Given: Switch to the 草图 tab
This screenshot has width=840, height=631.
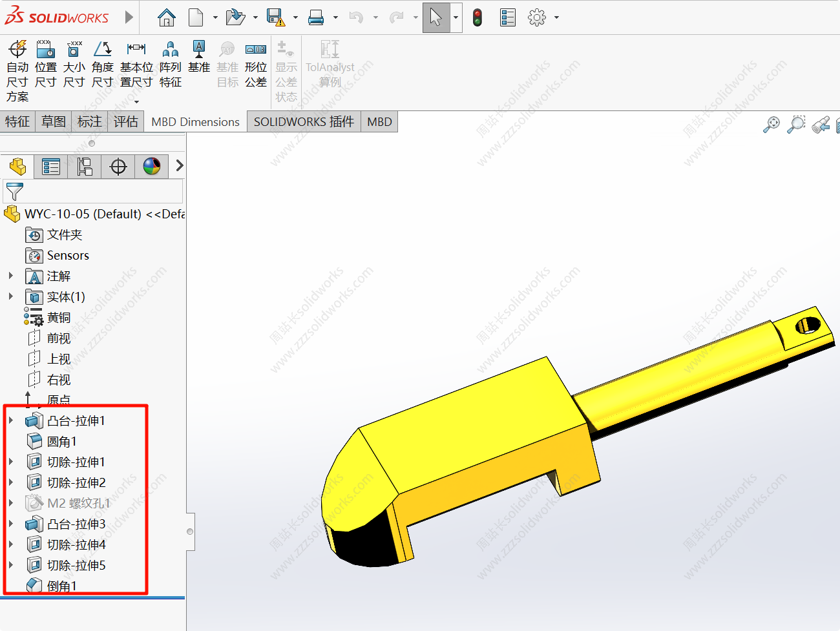Looking at the screenshot, I should click(x=54, y=121).
